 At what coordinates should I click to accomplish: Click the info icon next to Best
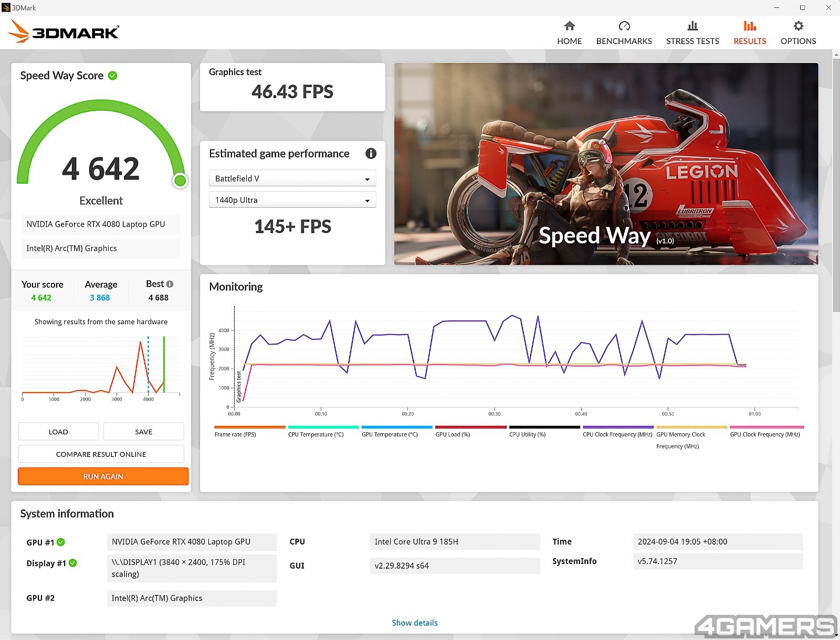tap(170, 284)
